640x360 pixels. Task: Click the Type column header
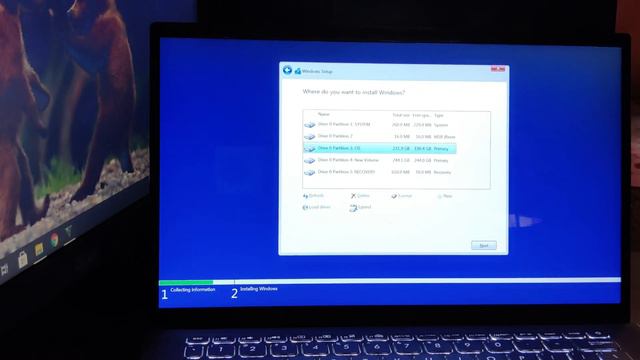click(x=439, y=116)
